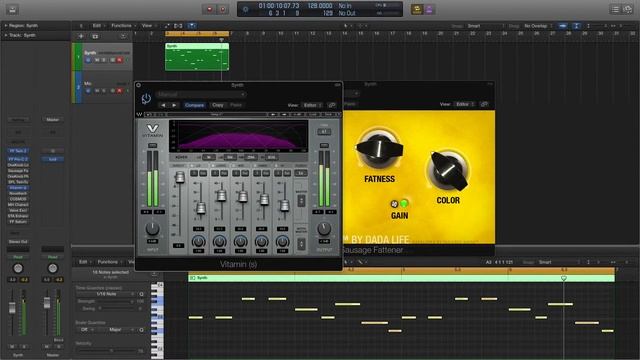Click the link icon in Vitamin header
This screenshot has width=640, height=360.
pyautogui.click(x=332, y=105)
